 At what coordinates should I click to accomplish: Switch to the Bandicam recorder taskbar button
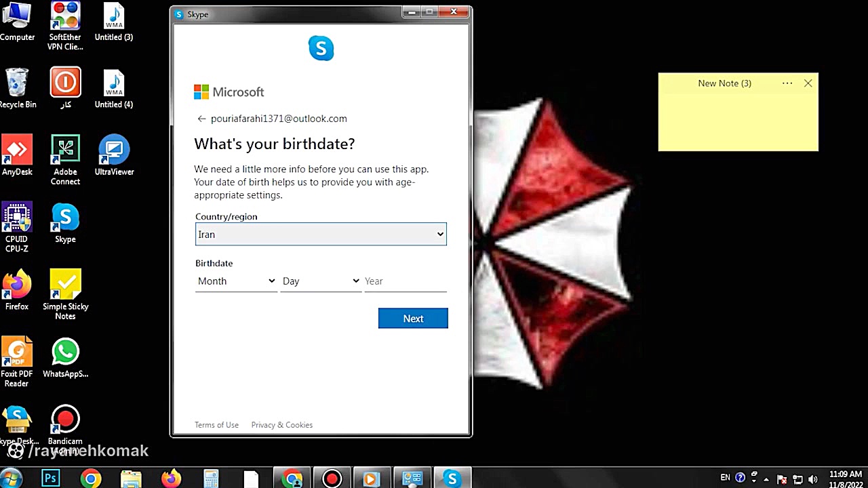pyautogui.click(x=332, y=479)
